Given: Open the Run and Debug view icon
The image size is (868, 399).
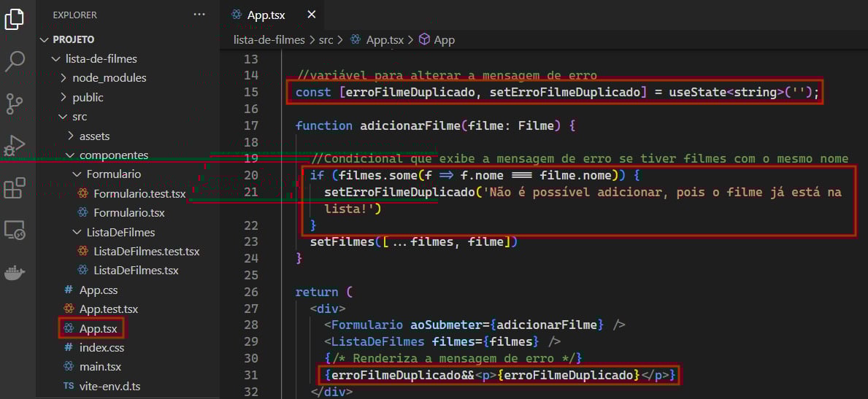Looking at the screenshot, I should [15, 146].
